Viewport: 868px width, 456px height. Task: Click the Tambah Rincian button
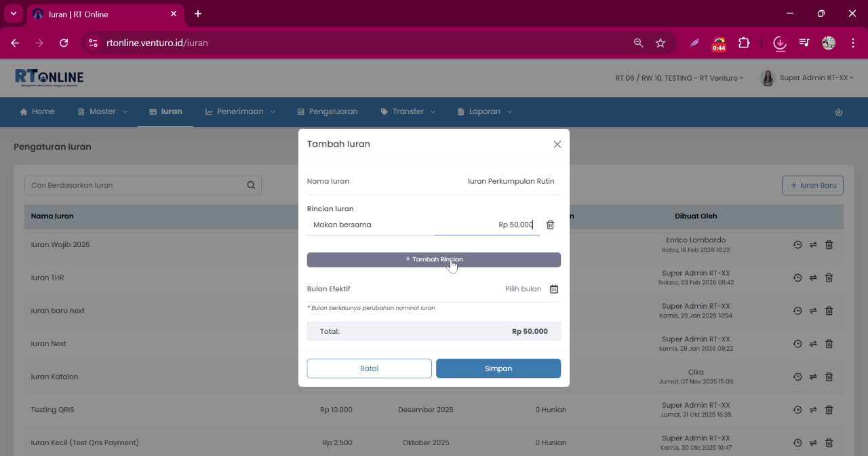pyautogui.click(x=434, y=259)
